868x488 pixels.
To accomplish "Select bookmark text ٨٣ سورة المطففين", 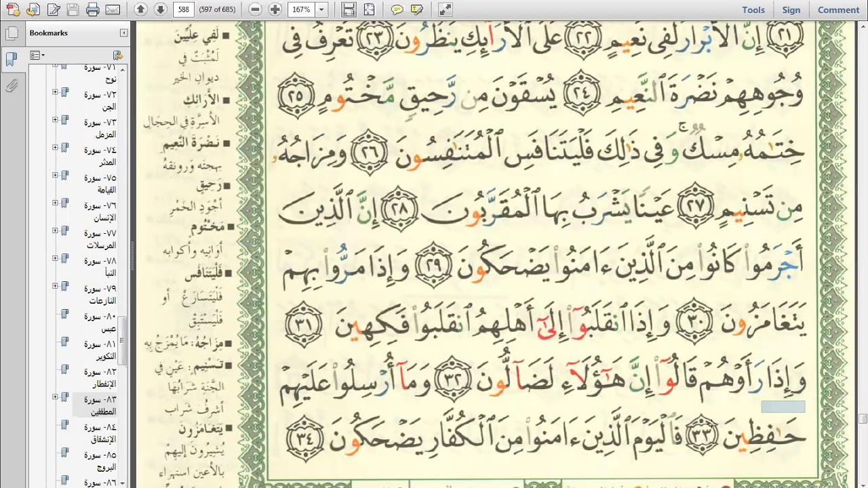I will click(x=100, y=405).
